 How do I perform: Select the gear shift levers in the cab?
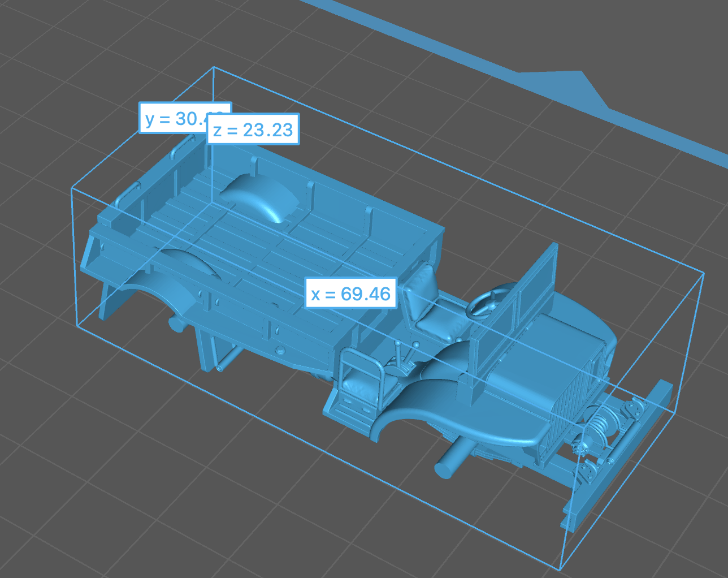402,355
